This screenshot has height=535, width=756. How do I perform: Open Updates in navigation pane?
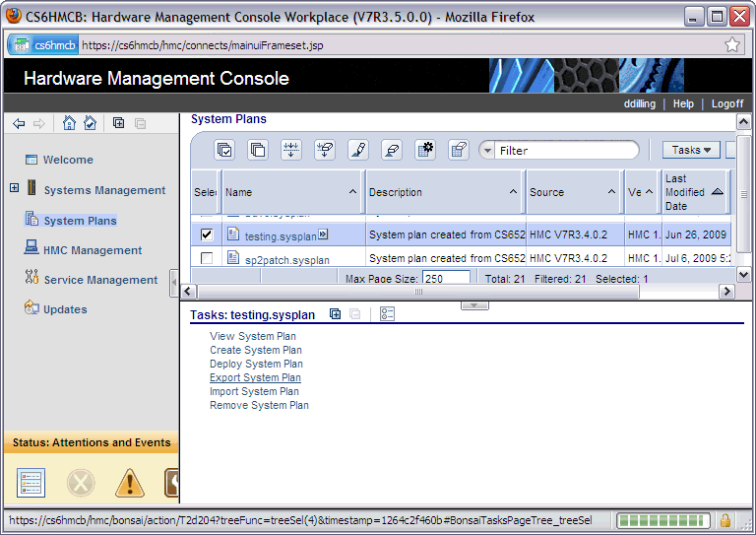point(65,309)
